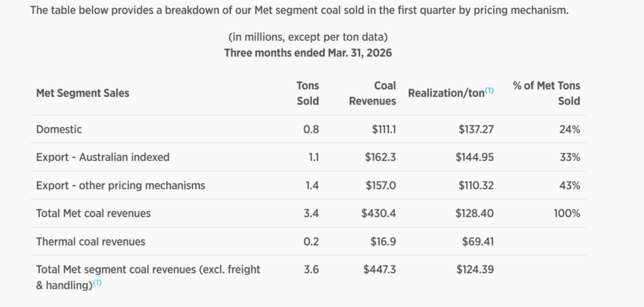
Task: Select the "Total Met coal revenues" row label
Action: point(93,213)
